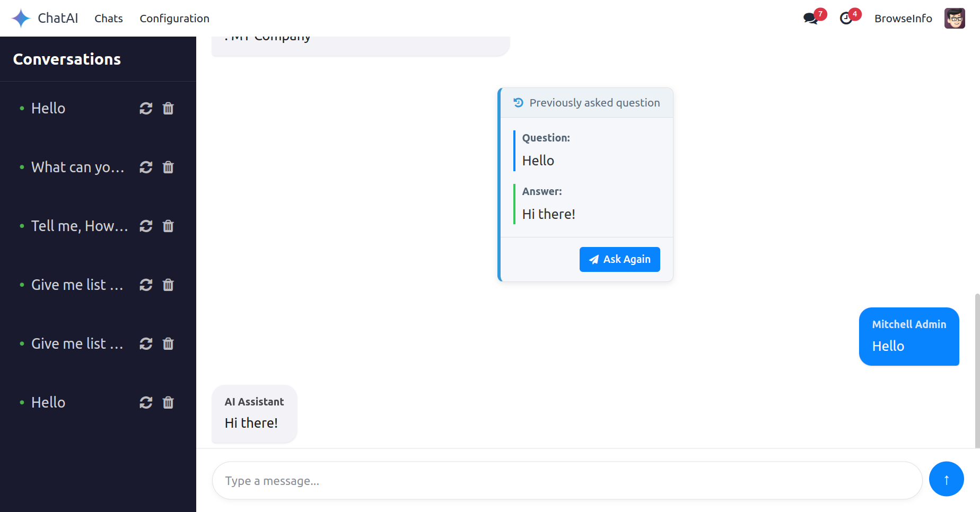980x512 pixels.
Task: Open the user avatar menu
Action: pos(955,19)
